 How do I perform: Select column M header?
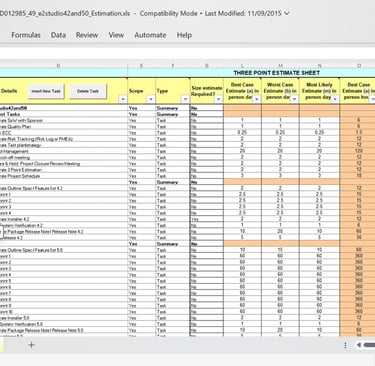(x=280, y=66)
